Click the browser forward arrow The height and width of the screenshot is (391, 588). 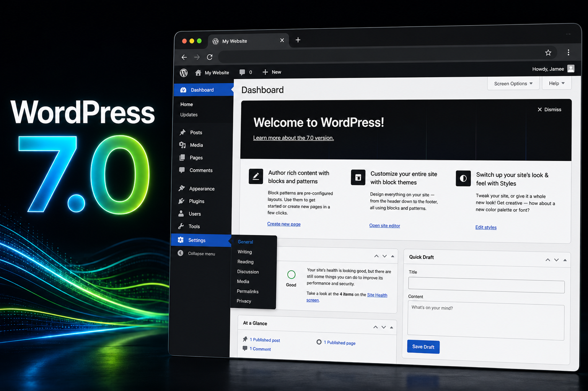point(197,57)
